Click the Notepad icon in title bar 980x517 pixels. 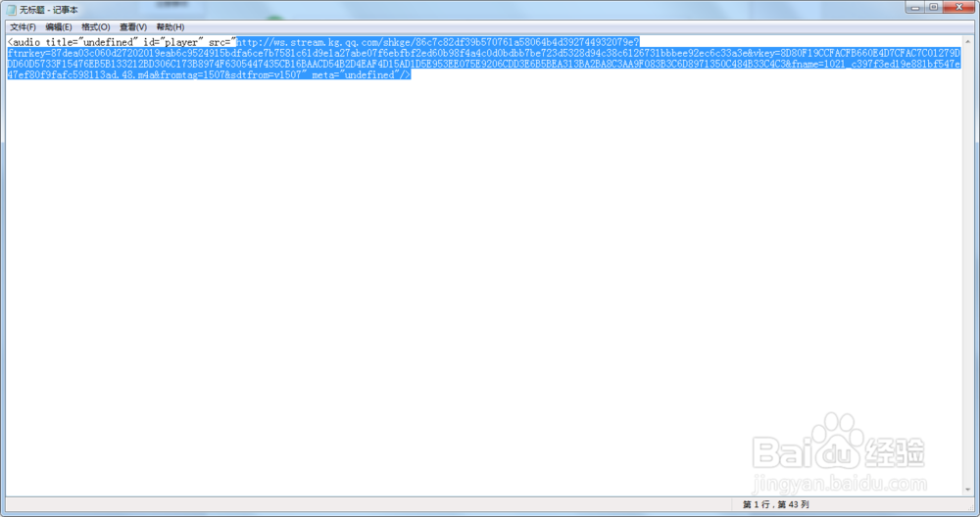[x=11, y=10]
